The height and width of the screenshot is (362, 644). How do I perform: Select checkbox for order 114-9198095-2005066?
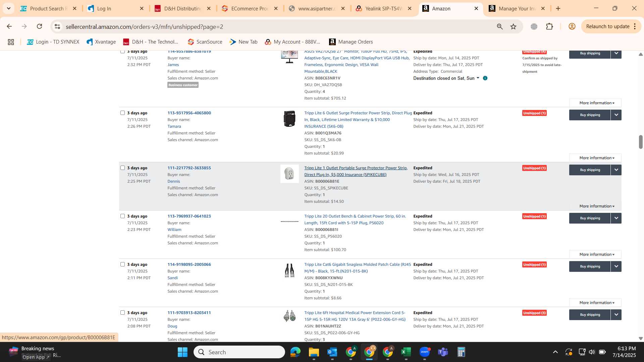coord(122,264)
